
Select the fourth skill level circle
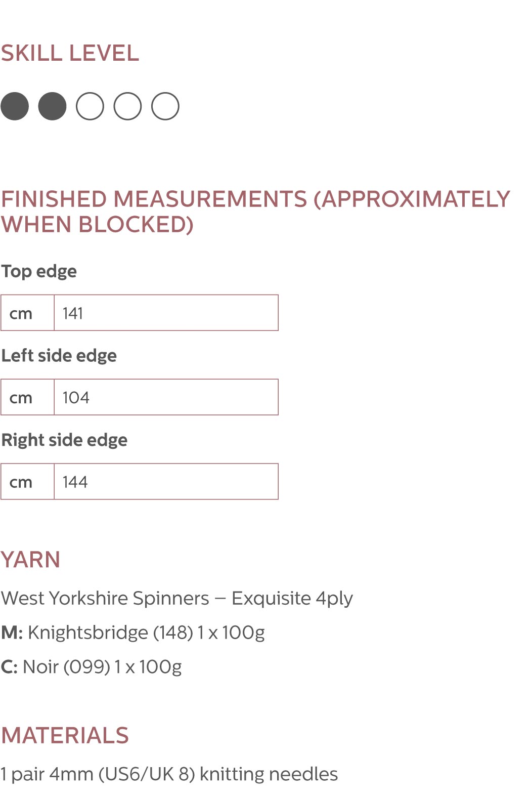tap(127, 106)
